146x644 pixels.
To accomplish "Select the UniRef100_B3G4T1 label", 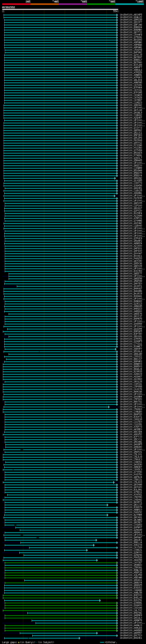I will (x=131, y=417).
